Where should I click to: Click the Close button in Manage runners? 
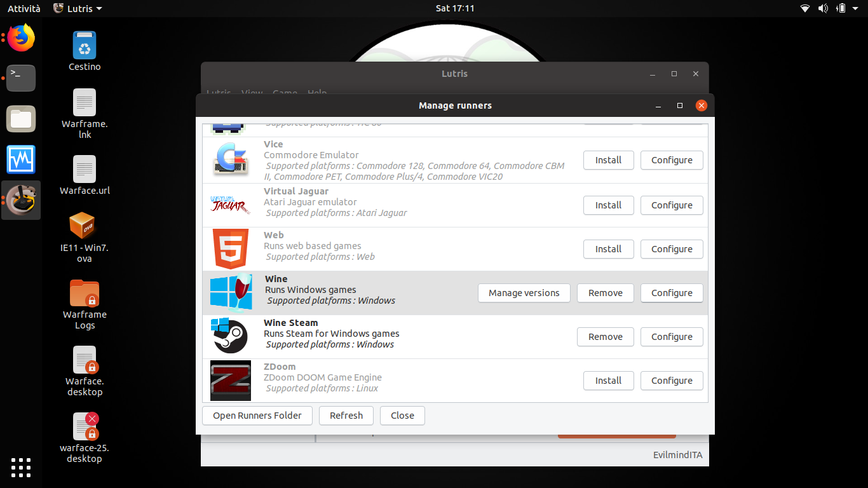coord(402,416)
